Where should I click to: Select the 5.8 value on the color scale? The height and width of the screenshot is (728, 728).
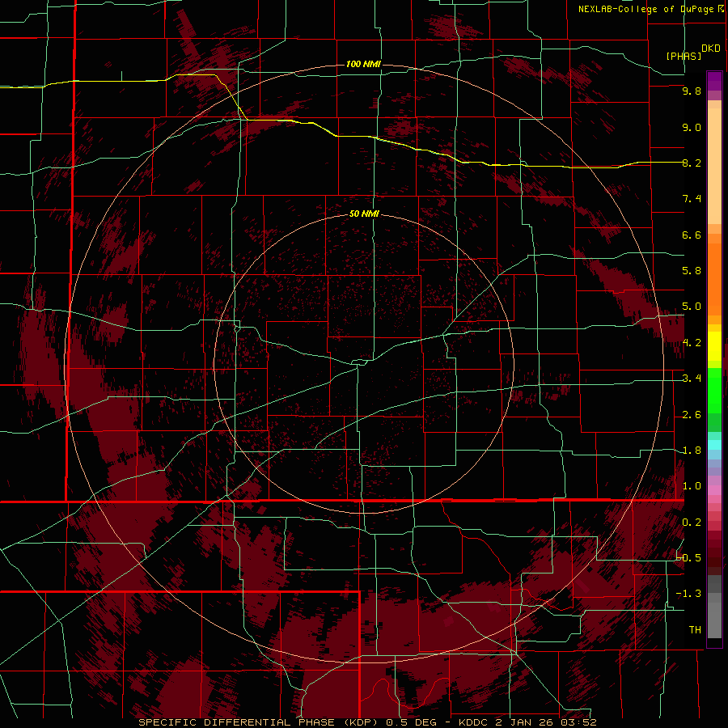(692, 271)
